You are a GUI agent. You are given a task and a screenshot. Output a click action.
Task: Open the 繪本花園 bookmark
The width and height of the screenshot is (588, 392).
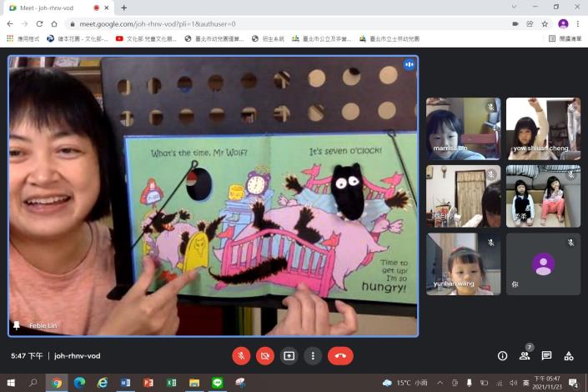coord(78,38)
